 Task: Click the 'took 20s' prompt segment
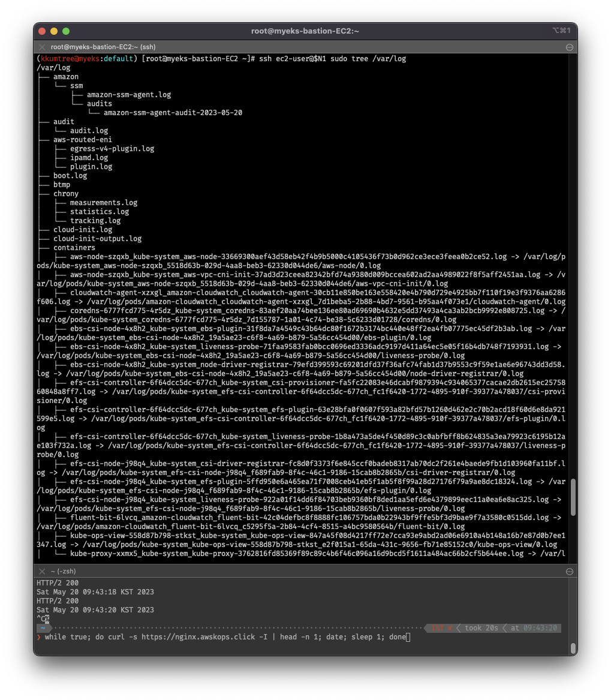(x=481, y=628)
